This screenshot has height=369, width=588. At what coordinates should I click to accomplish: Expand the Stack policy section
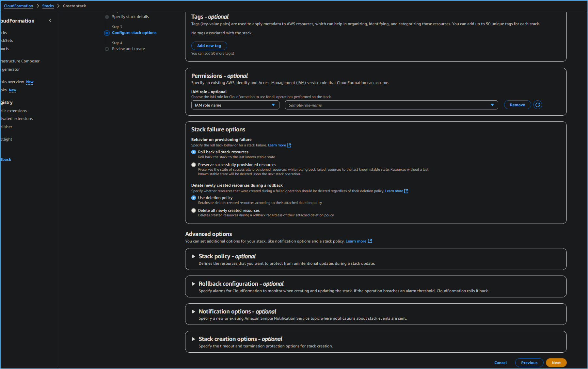click(x=193, y=256)
